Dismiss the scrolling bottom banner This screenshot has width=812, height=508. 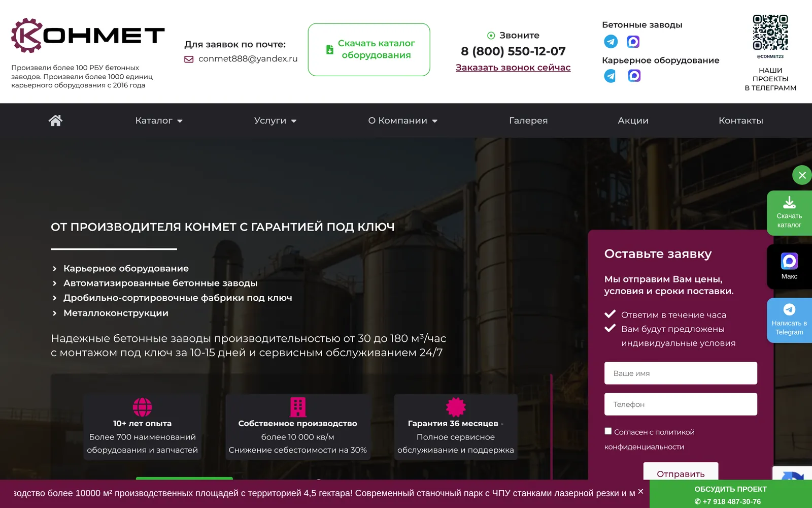640,491
